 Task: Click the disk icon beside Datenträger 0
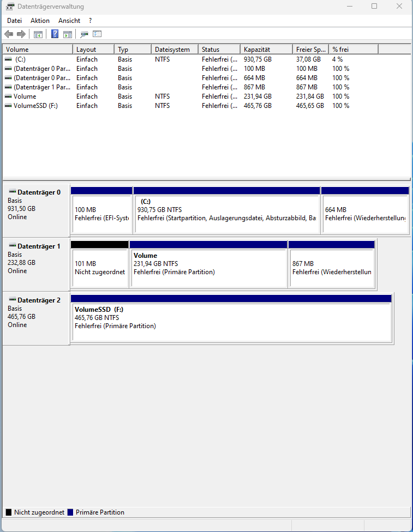tap(13, 192)
